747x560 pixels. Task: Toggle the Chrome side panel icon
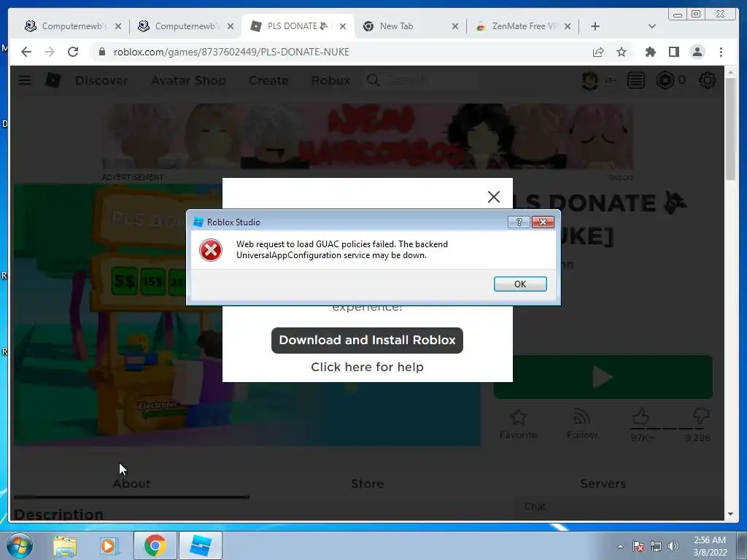(673, 52)
